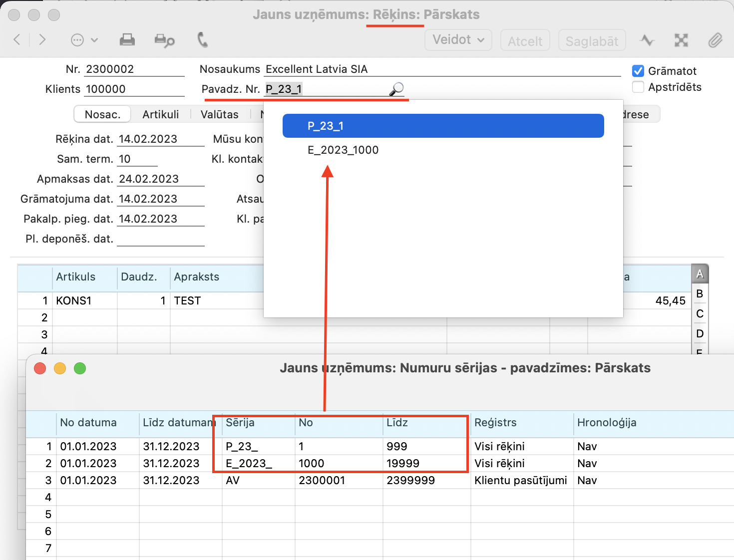Enable the Apstrīdēts checkbox
Image resolution: width=734 pixels, height=560 pixels.
point(638,87)
